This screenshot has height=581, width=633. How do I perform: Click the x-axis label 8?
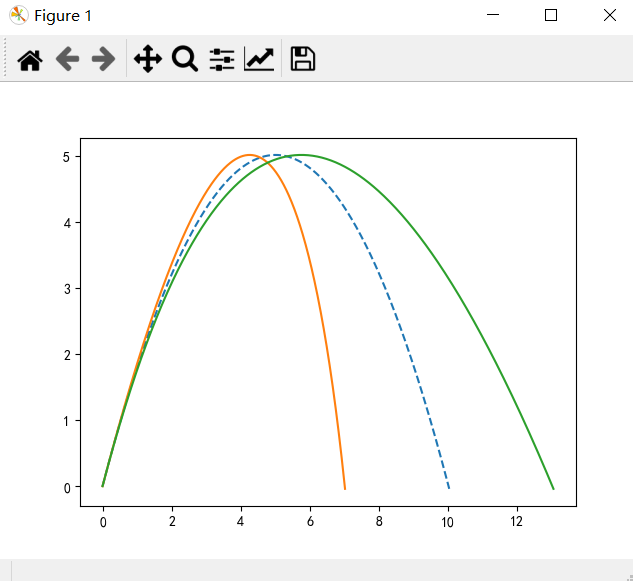pyautogui.click(x=379, y=522)
